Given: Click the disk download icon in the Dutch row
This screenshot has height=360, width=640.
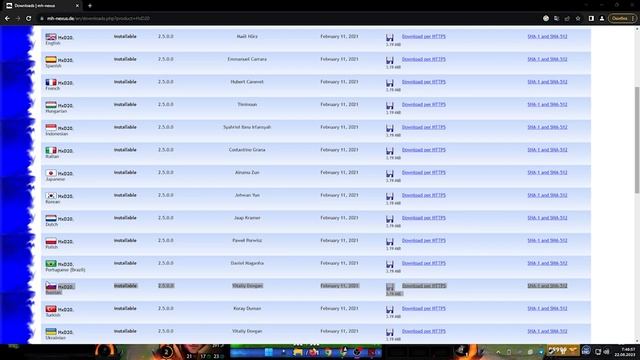Looking at the screenshot, I should (x=390, y=219).
